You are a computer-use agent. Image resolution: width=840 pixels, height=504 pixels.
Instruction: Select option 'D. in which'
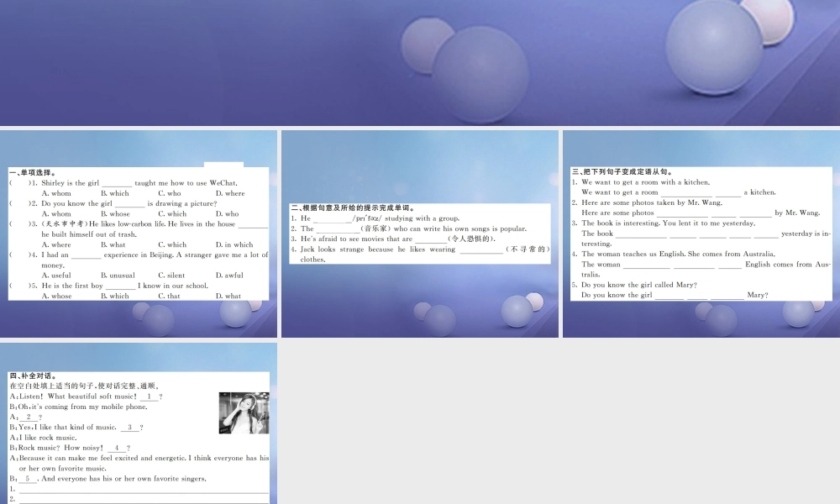(234, 244)
